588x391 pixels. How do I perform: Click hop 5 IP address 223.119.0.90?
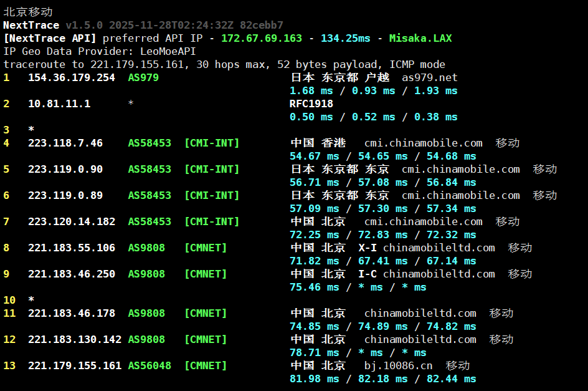(x=65, y=169)
